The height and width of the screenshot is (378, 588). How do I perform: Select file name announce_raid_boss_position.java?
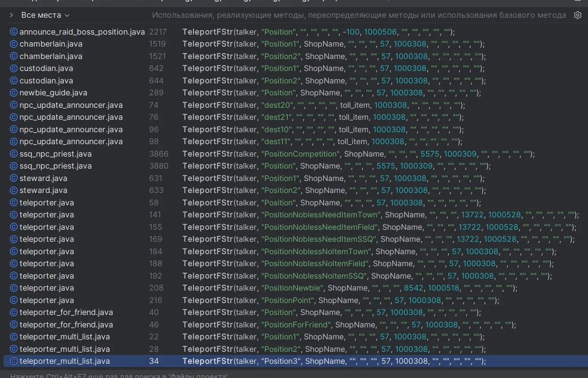pos(82,32)
